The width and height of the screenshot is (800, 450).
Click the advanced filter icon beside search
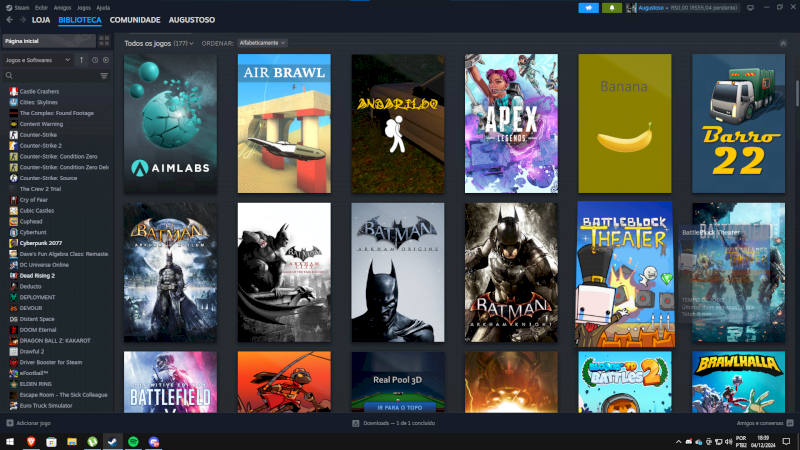click(104, 75)
